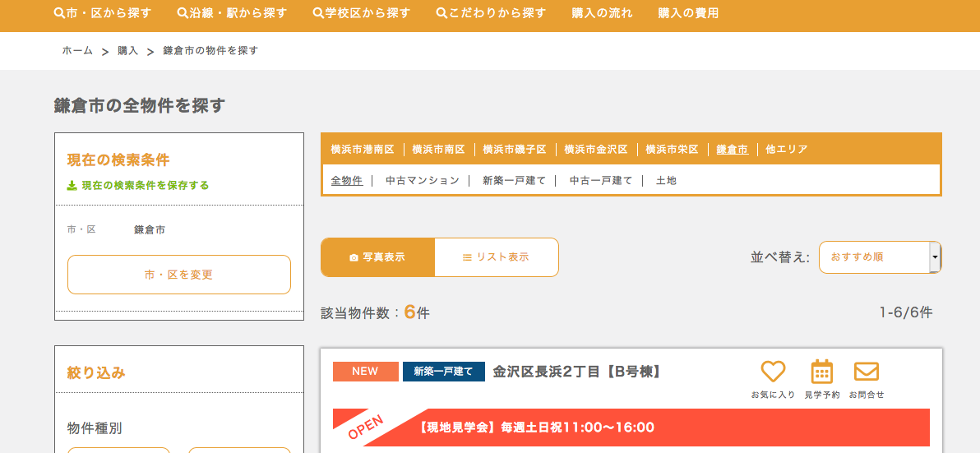Switch to list view (リスト表示)
The image size is (980, 453).
tap(496, 257)
